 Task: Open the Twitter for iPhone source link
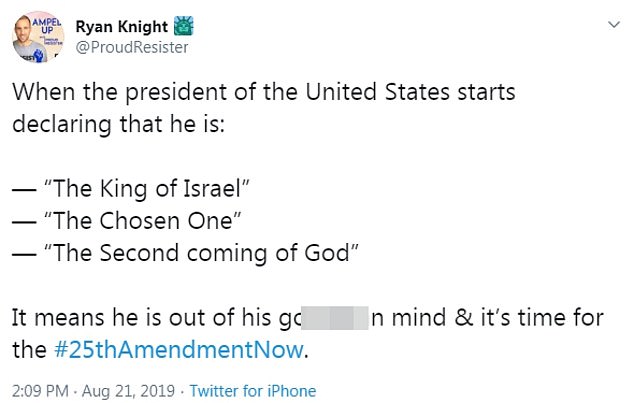click(x=253, y=391)
